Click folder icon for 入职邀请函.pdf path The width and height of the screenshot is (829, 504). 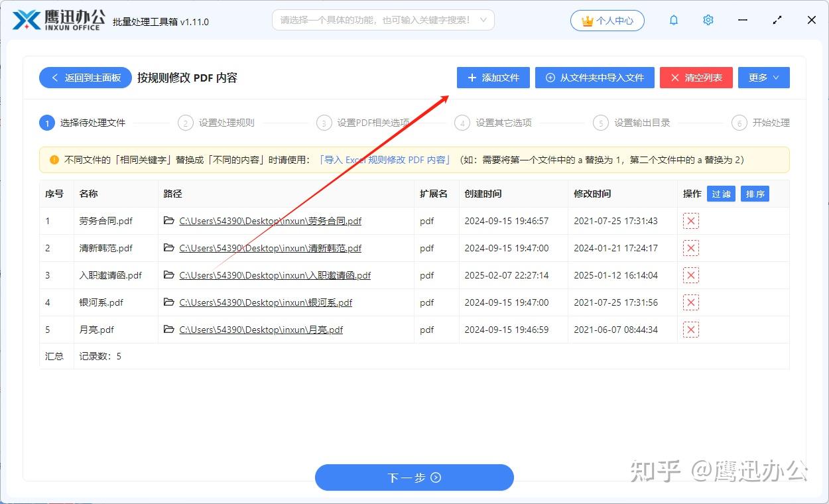coord(169,275)
